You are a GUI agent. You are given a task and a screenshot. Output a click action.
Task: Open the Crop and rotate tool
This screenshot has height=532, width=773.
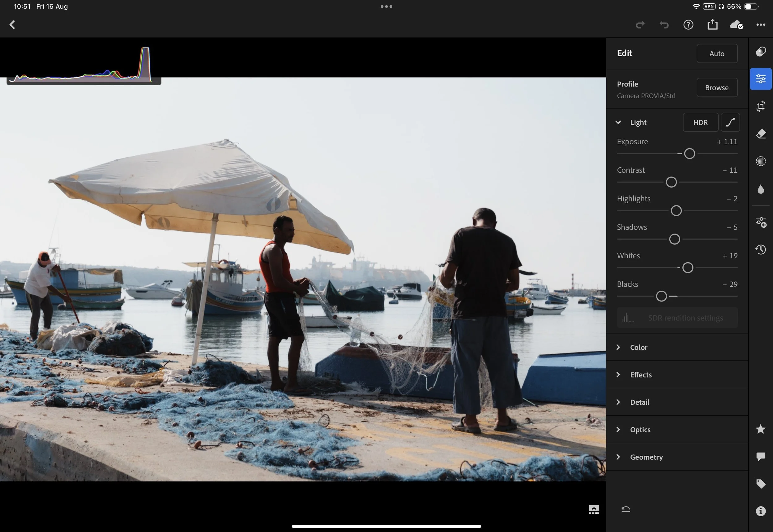[760, 106]
